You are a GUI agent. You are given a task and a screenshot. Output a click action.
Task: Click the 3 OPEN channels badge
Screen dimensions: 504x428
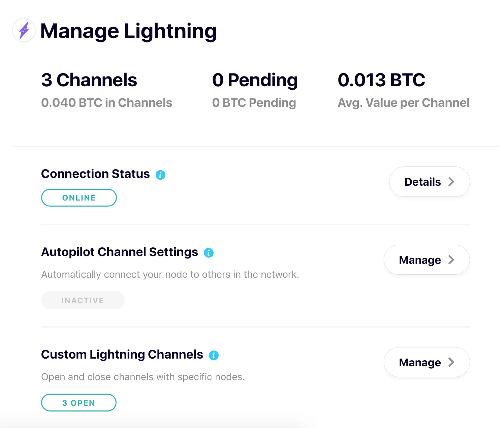click(x=79, y=403)
